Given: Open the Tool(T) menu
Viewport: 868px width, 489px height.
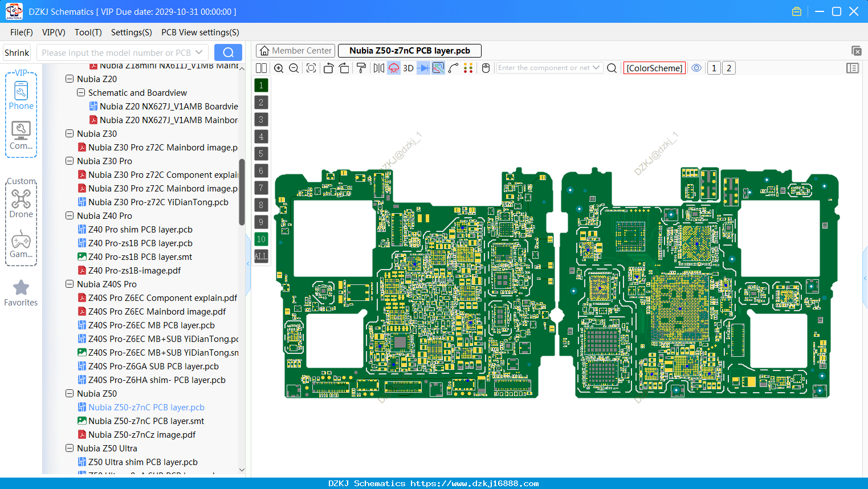Looking at the screenshot, I should coord(88,32).
